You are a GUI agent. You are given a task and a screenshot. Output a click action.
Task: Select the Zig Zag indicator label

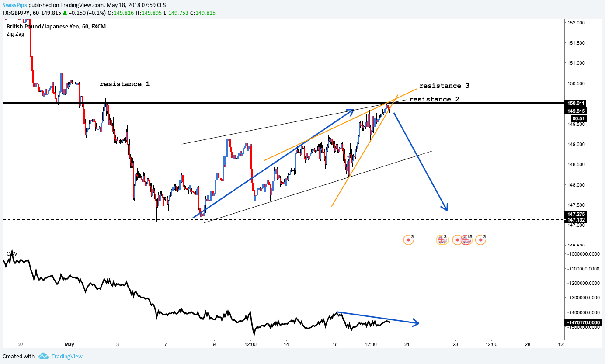pos(15,34)
